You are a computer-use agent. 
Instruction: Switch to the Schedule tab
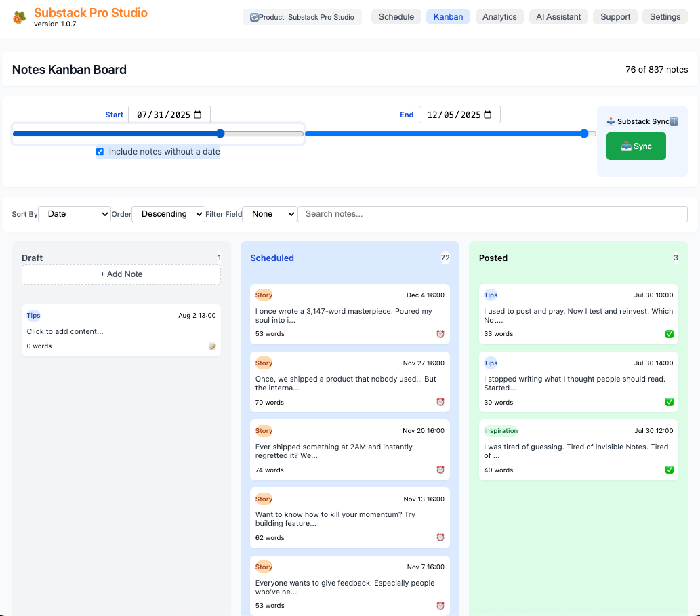click(x=396, y=17)
